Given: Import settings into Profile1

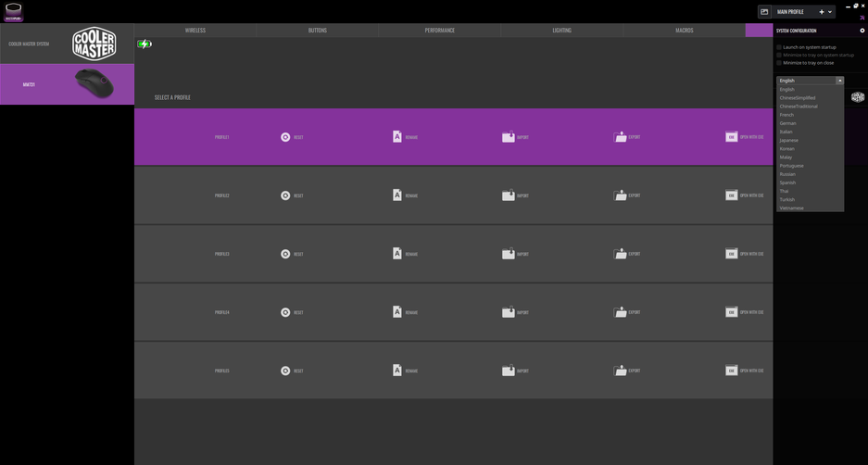Looking at the screenshot, I should click(x=509, y=137).
